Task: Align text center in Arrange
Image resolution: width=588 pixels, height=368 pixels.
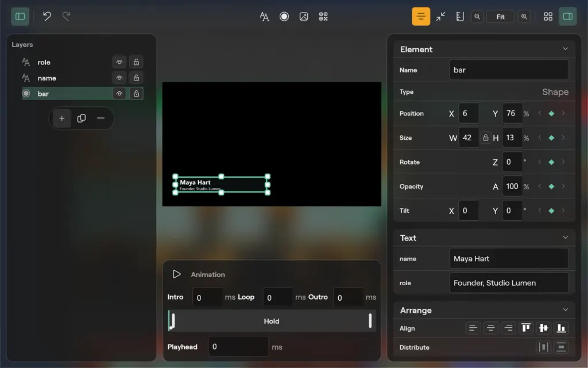Action: tap(490, 328)
